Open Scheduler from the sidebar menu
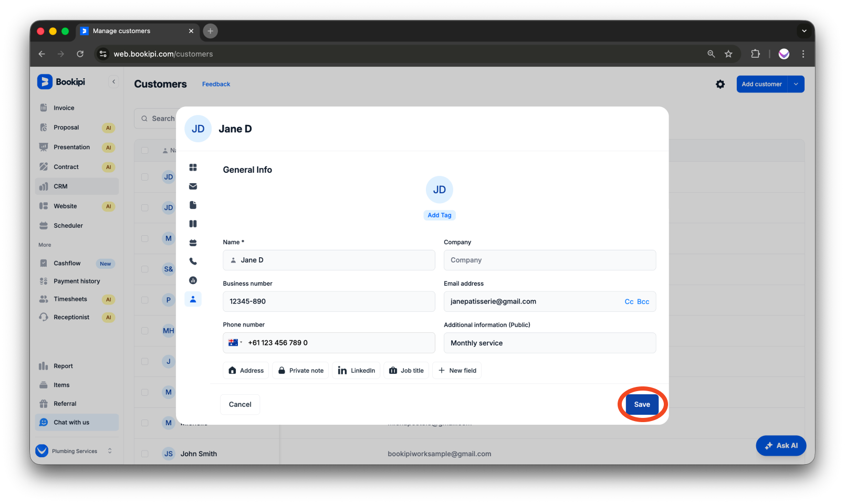845x504 pixels. click(x=68, y=226)
